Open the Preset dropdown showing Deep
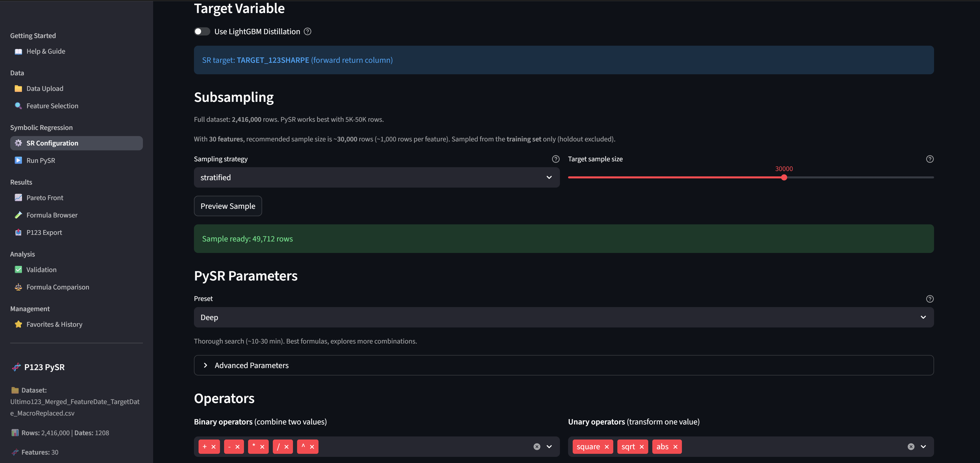 pyautogui.click(x=563, y=317)
